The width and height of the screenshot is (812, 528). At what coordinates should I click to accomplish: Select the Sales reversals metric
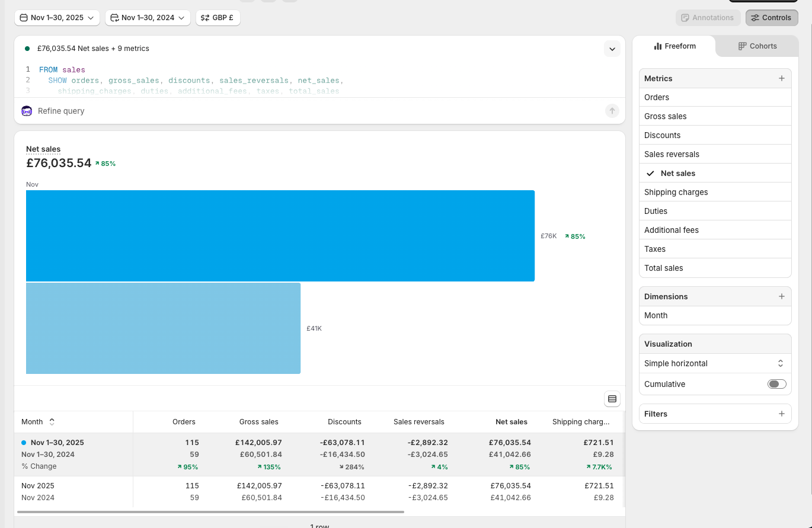715,154
